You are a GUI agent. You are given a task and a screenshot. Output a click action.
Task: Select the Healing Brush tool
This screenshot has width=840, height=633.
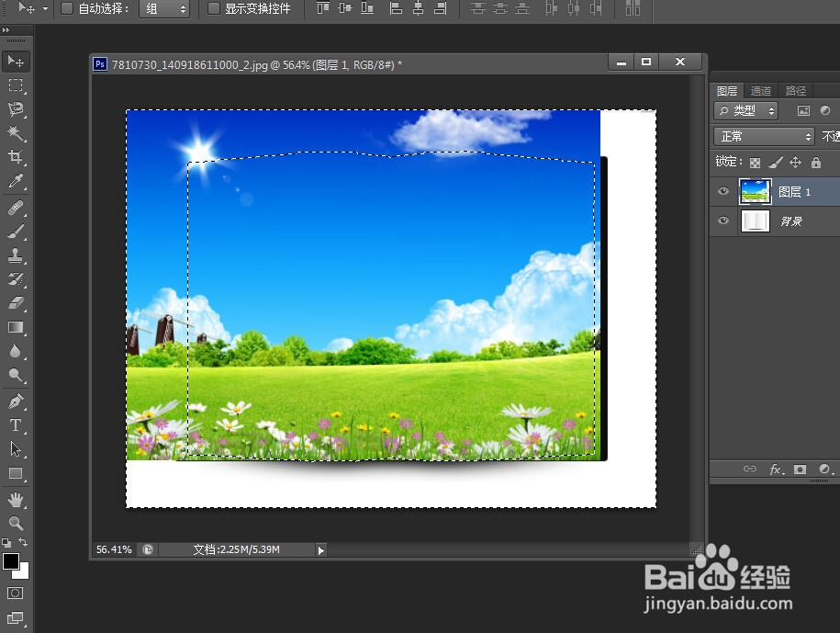(16, 208)
